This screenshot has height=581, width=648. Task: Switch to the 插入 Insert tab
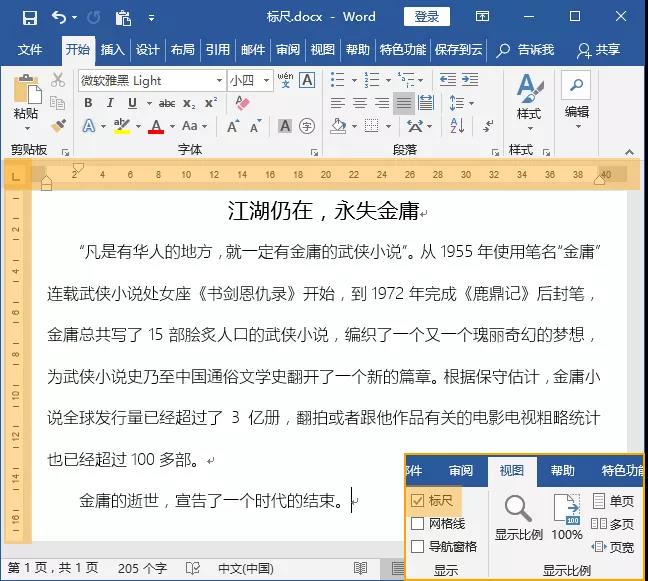click(113, 50)
